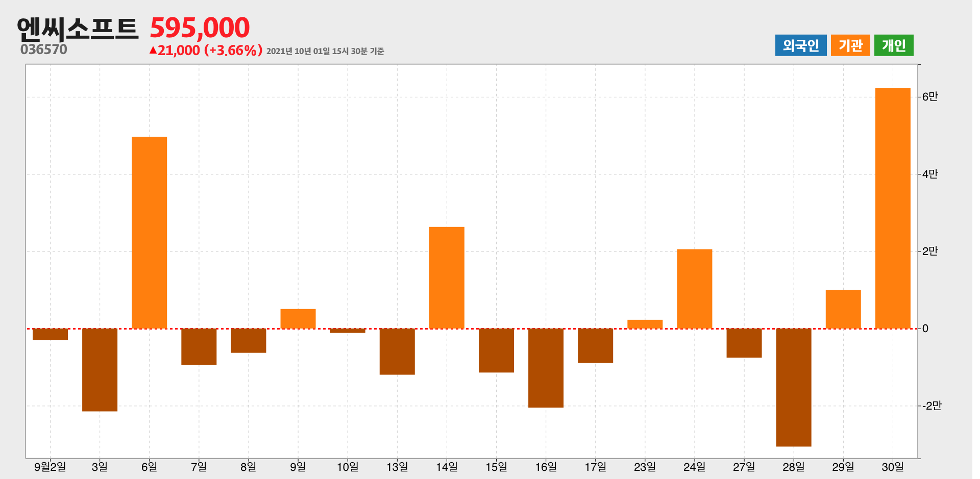Click the dark bar for 7일
980x479 pixels.
tap(199, 347)
